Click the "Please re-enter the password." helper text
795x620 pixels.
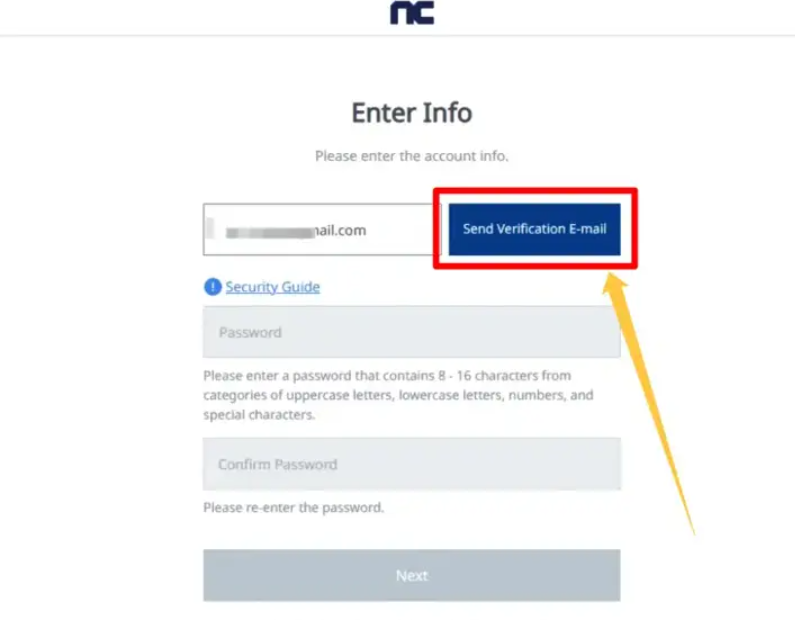(x=293, y=507)
